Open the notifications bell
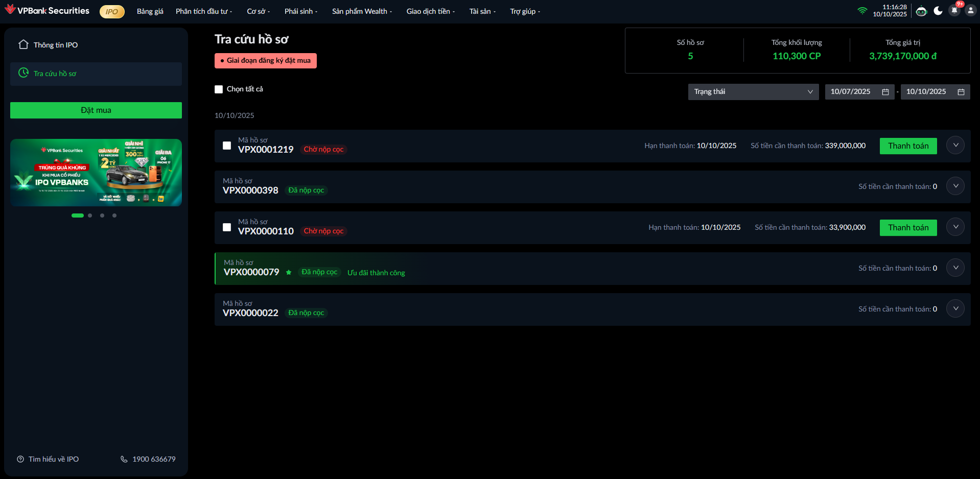This screenshot has height=479, width=980. coord(954,11)
